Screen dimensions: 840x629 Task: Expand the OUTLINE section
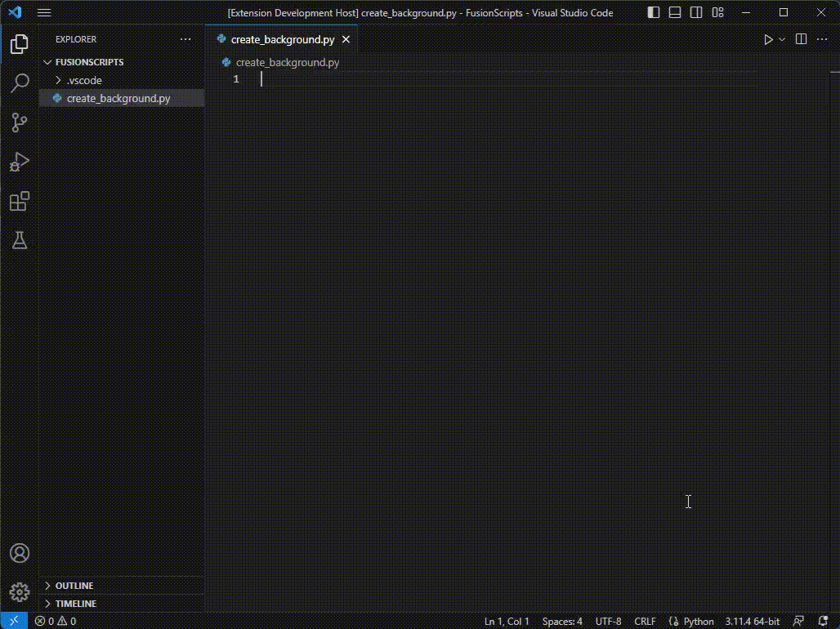coord(122,586)
